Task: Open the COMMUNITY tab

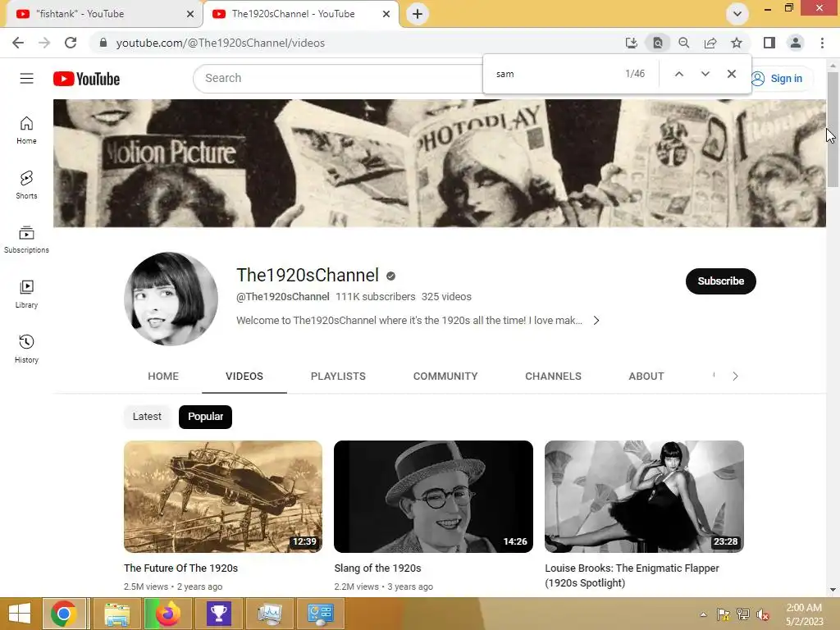Action: 445,376
